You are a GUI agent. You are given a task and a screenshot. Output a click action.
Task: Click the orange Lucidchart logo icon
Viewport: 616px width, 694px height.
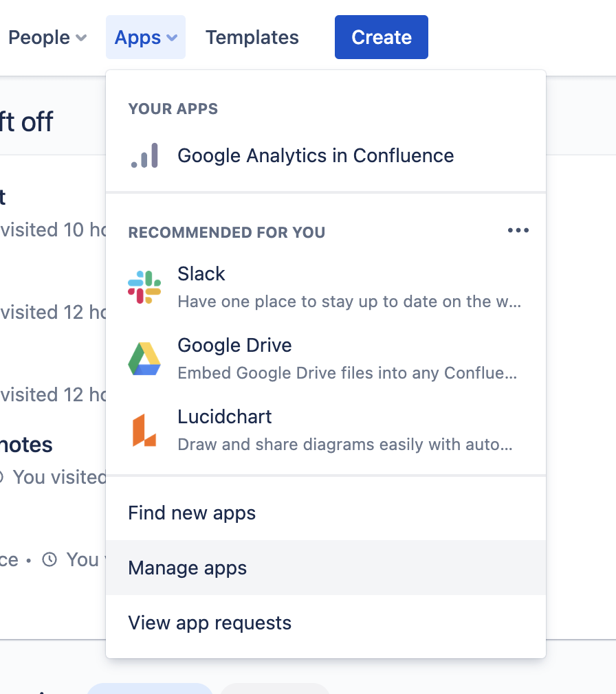point(144,430)
